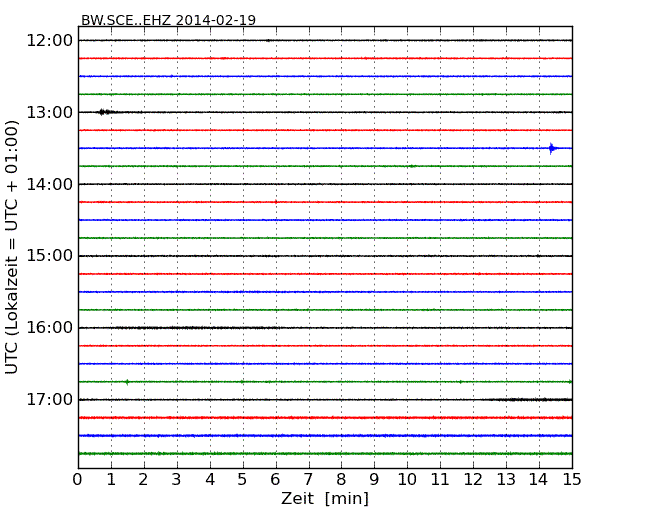Viewport: 650px width, 520px height.
Task: Click the small green spike on the 16:45 trace
Action: coord(127,381)
